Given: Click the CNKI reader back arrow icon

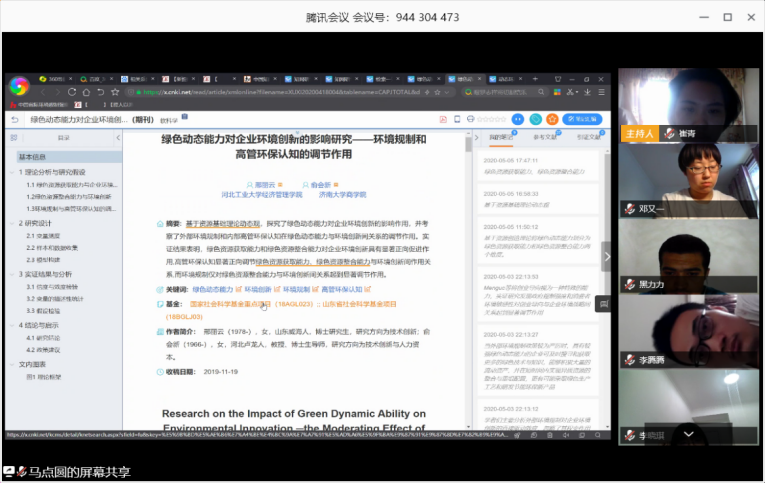Looking at the screenshot, I should pyautogui.click(x=15, y=119).
